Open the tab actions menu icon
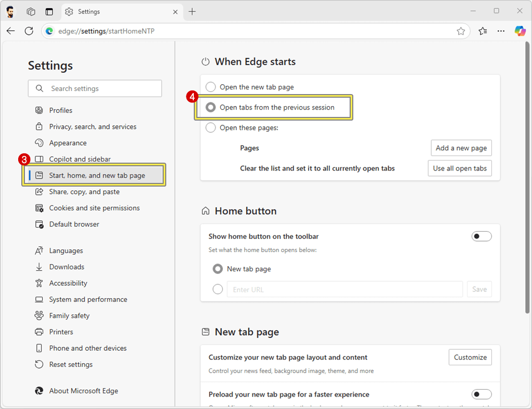Image resolution: width=532 pixels, height=409 pixels. tap(49, 11)
